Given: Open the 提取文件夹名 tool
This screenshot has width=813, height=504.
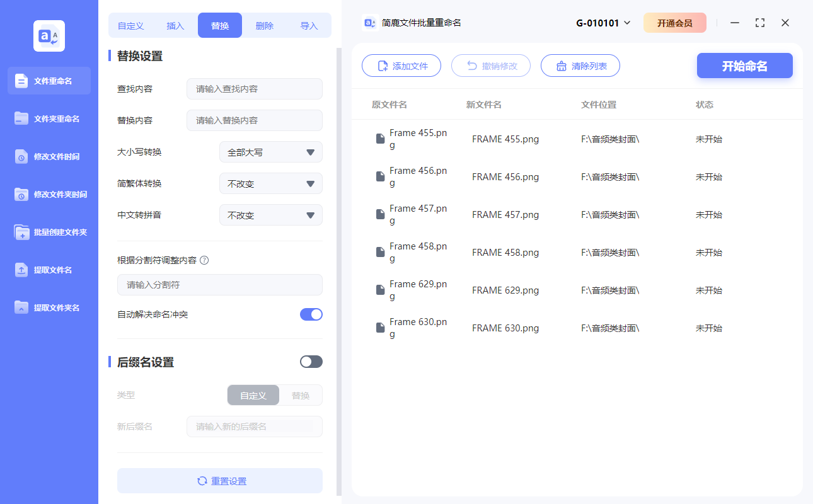Looking at the screenshot, I should [49, 307].
